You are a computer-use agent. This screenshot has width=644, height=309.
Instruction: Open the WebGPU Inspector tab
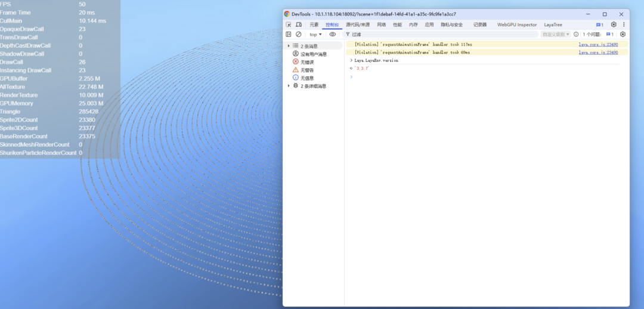pos(517,24)
